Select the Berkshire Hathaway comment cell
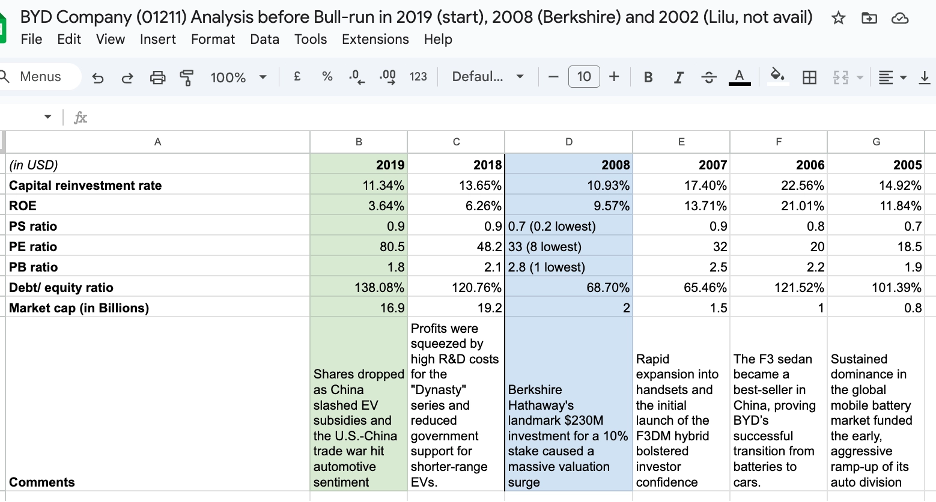Viewport: 936px width, 502px height. click(568, 404)
